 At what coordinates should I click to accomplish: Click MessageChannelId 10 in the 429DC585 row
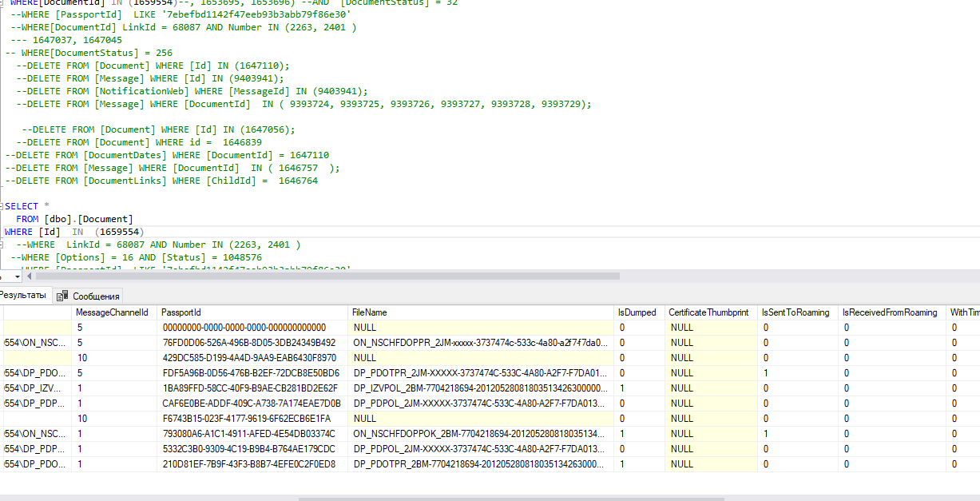click(114, 358)
